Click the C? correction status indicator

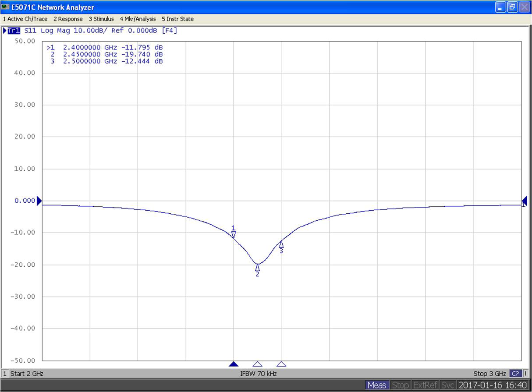516,374
